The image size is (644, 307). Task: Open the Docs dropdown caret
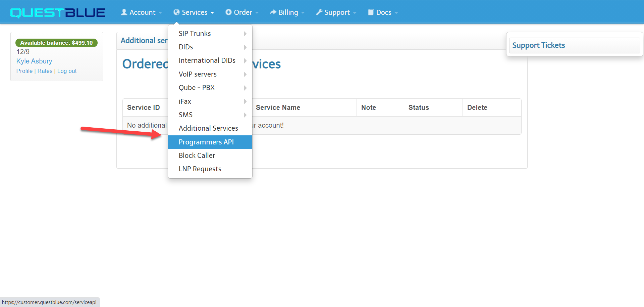(x=396, y=13)
